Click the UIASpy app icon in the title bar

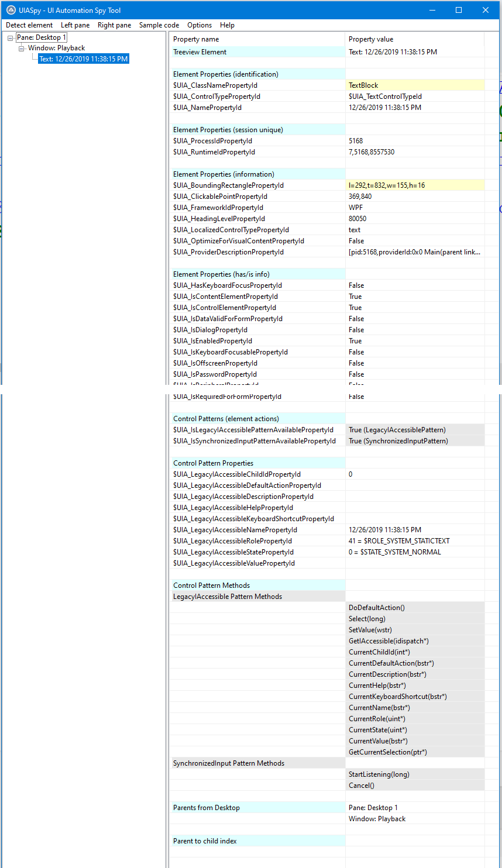coord(11,10)
